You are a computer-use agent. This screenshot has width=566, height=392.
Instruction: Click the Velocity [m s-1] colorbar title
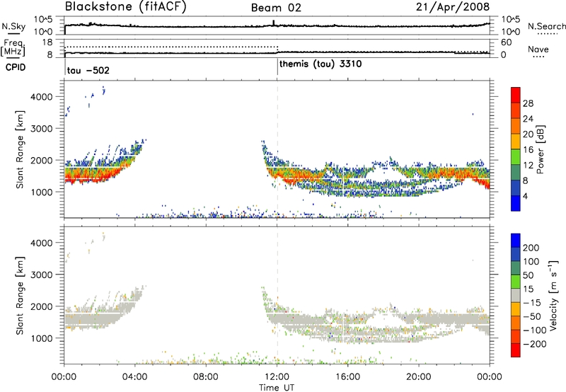click(x=553, y=295)
